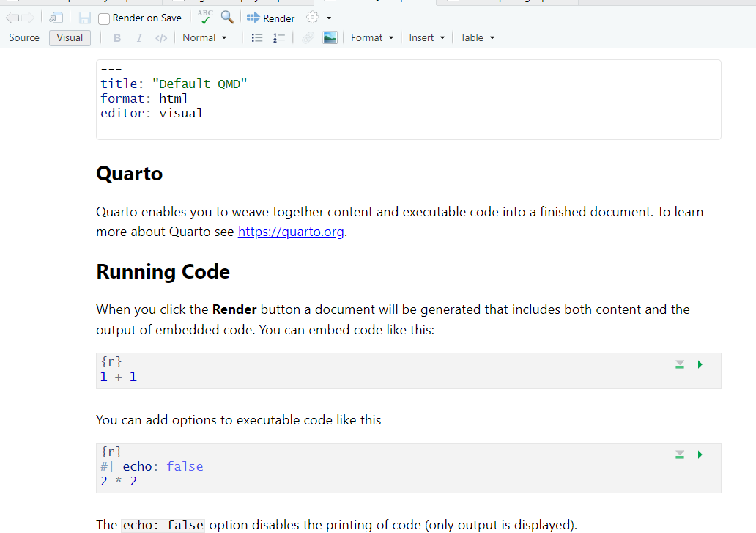Insert a numbered list
The width and height of the screenshot is (756, 533).
(279, 38)
